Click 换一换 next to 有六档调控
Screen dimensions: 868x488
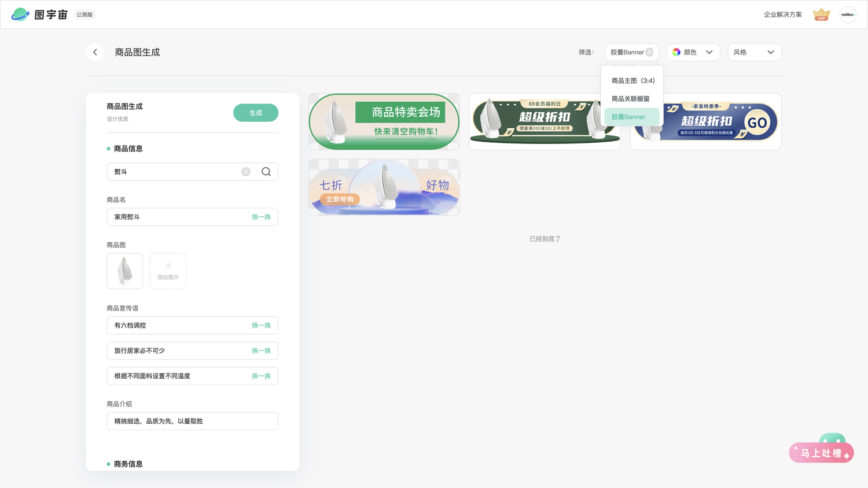pos(261,326)
